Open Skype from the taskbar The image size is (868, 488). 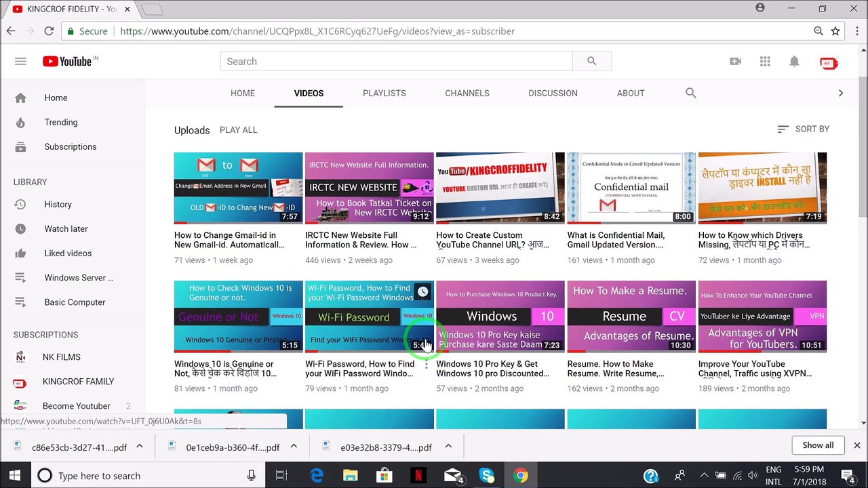coord(486,475)
